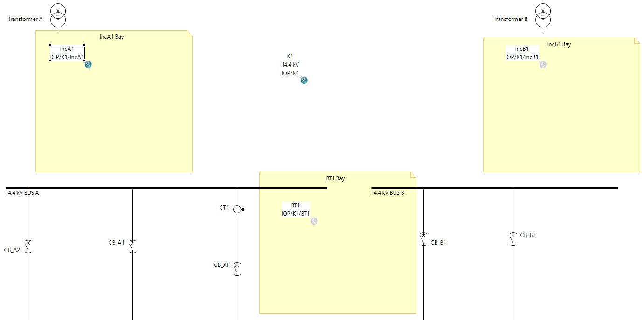Select the CB_B2 circuit breaker symbol

point(513,238)
